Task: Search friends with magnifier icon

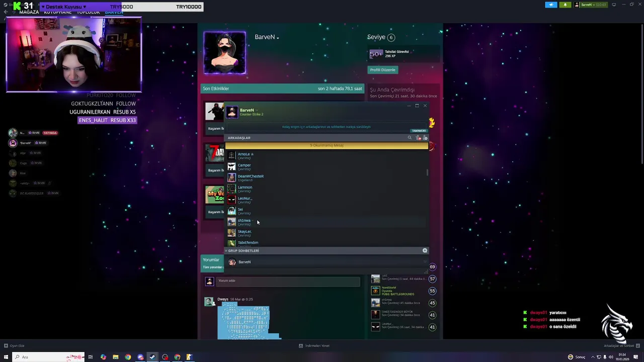Action: [410, 138]
